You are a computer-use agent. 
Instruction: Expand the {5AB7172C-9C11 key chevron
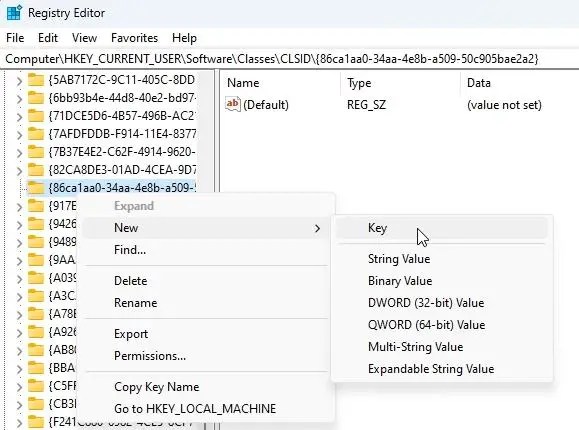[19, 81]
